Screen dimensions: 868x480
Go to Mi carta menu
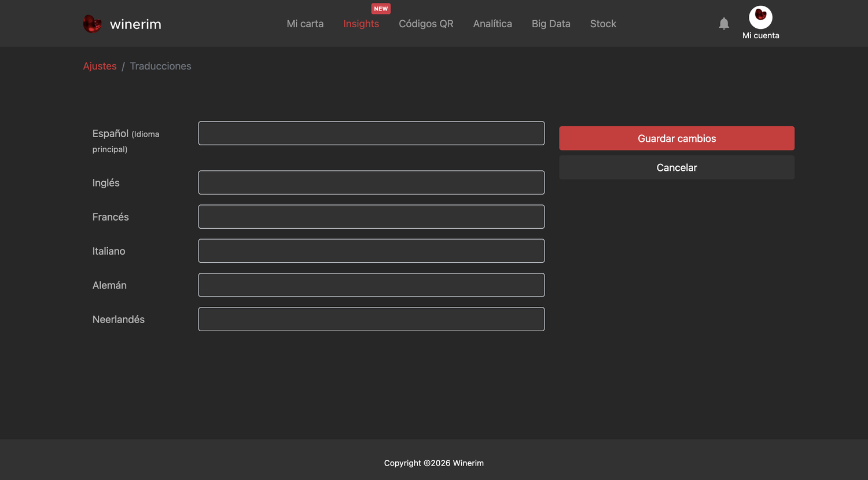tap(305, 24)
